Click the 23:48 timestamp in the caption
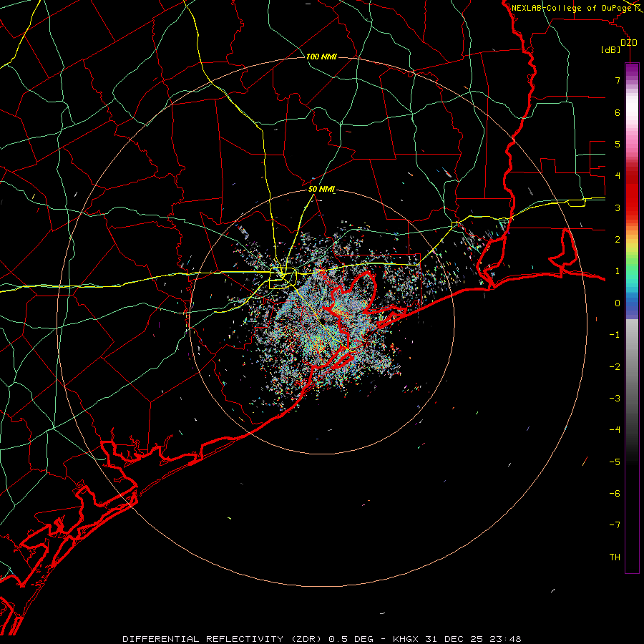Screen dimensions: 644x644 pyautogui.click(x=507, y=639)
